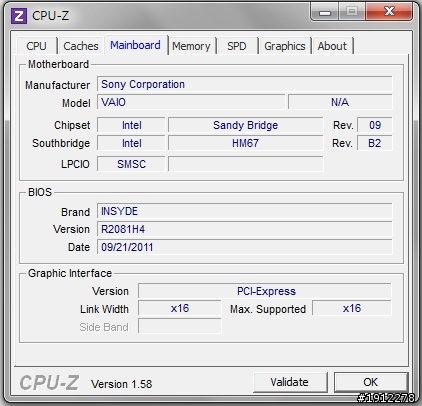This screenshot has width=422, height=406.
Task: Click the CPU-Z app icon in title bar
Action: pos(19,16)
